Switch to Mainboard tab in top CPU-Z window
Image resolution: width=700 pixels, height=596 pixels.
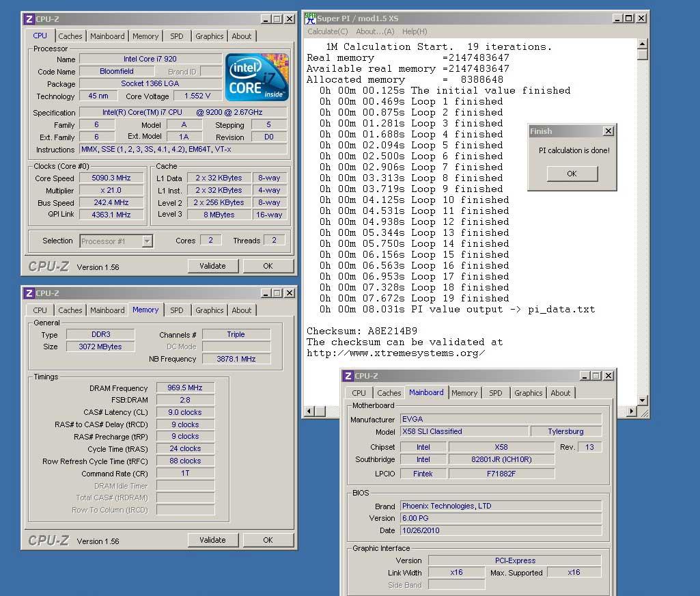click(107, 36)
